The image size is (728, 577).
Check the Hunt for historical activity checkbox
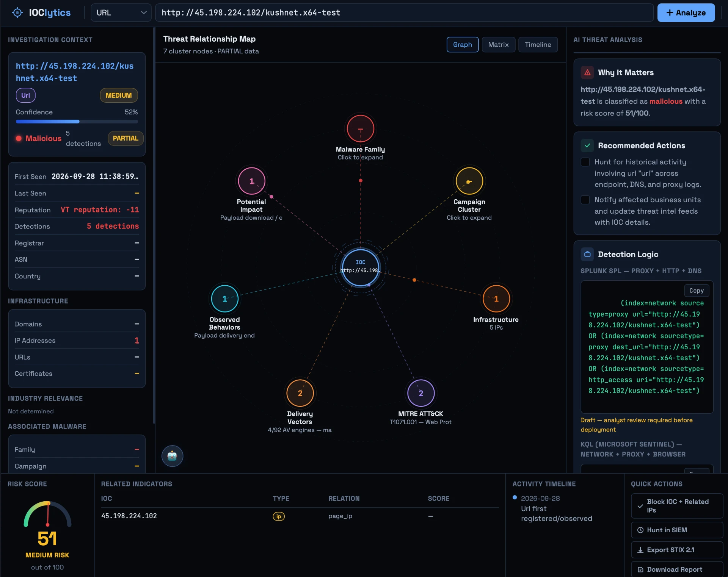point(585,162)
